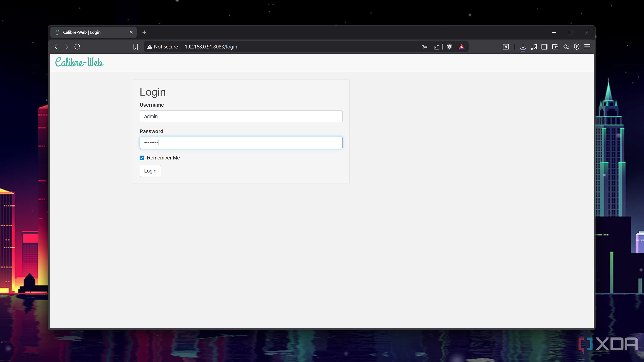Open the saved passwords key icon
Screen dimensions: 644x362
click(x=424, y=47)
